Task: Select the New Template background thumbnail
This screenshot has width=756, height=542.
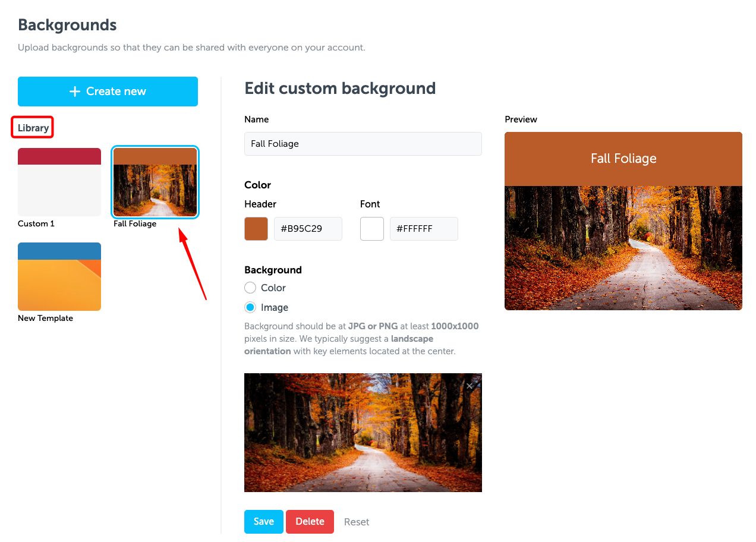Action: (x=59, y=276)
